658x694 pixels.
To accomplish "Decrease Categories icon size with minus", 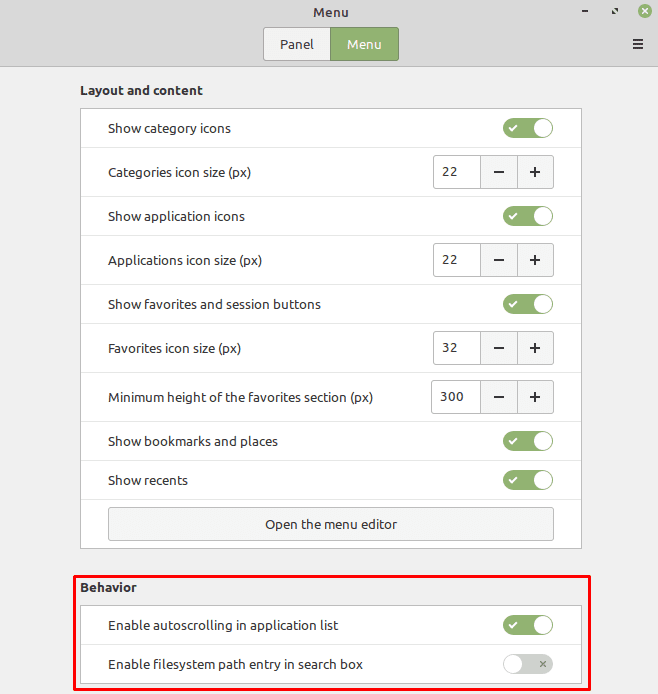I will (499, 172).
